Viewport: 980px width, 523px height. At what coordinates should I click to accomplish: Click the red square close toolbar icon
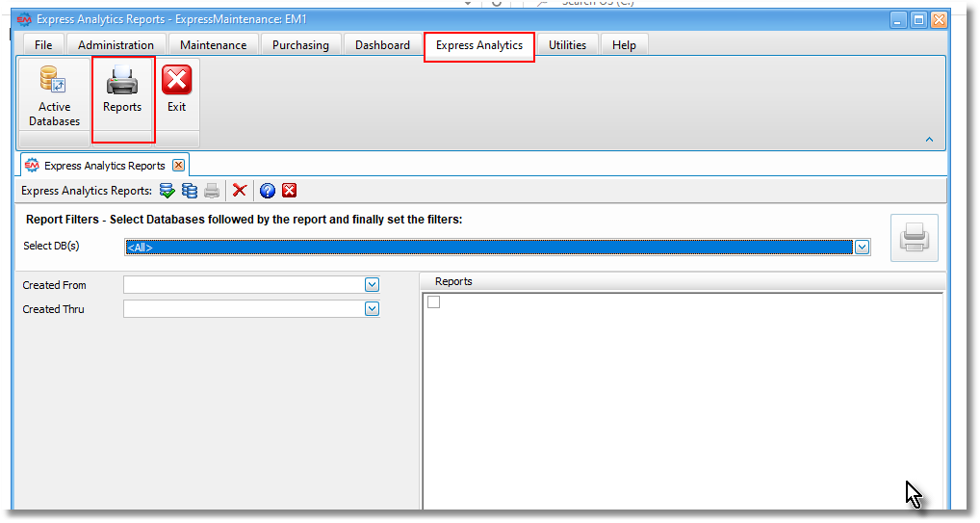point(289,190)
